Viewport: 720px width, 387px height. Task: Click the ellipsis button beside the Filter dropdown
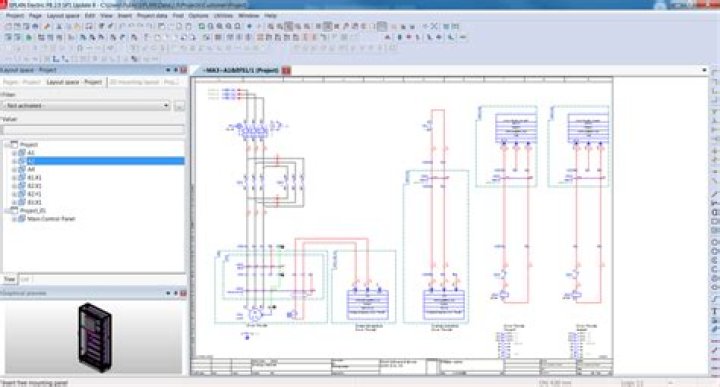pyautogui.click(x=179, y=106)
